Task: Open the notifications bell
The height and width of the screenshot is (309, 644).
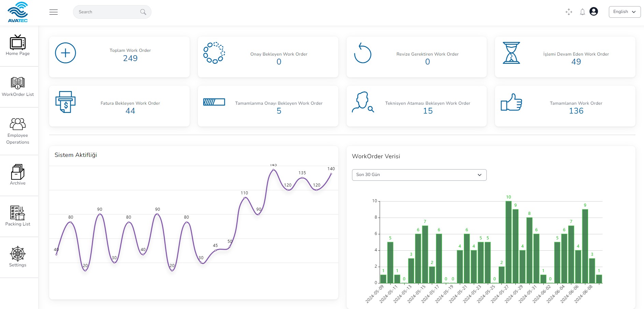Action: 583,12
